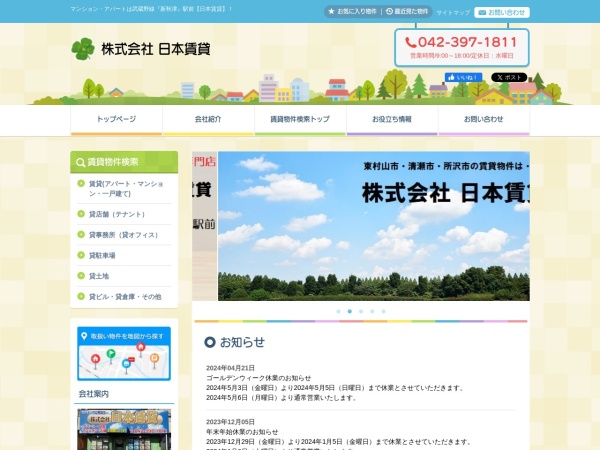The image size is (600, 450).
Task: Click the red phone icon beside 042-397-1811
Action: (411, 42)
